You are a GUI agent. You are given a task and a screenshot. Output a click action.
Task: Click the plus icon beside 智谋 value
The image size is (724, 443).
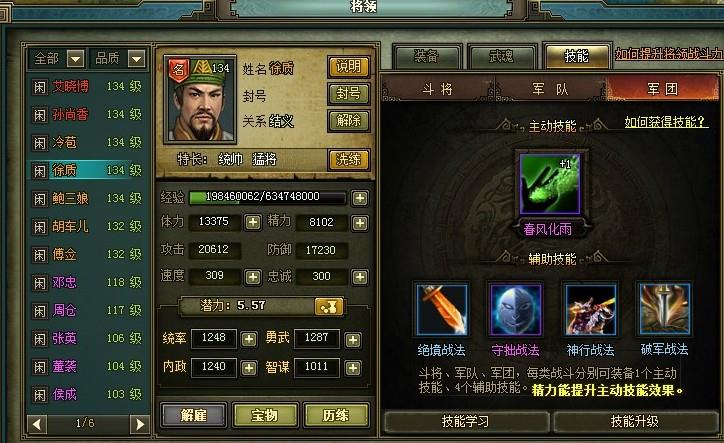click(353, 368)
